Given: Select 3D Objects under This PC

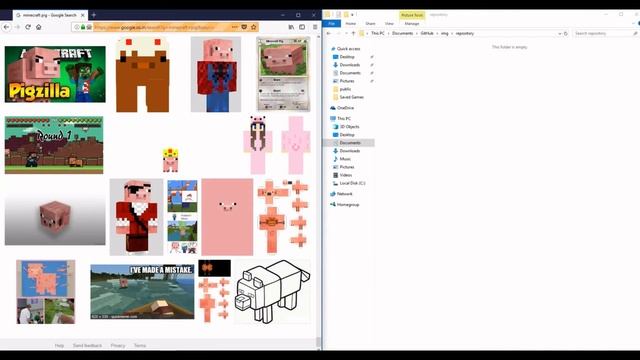Looking at the screenshot, I should [349, 127].
